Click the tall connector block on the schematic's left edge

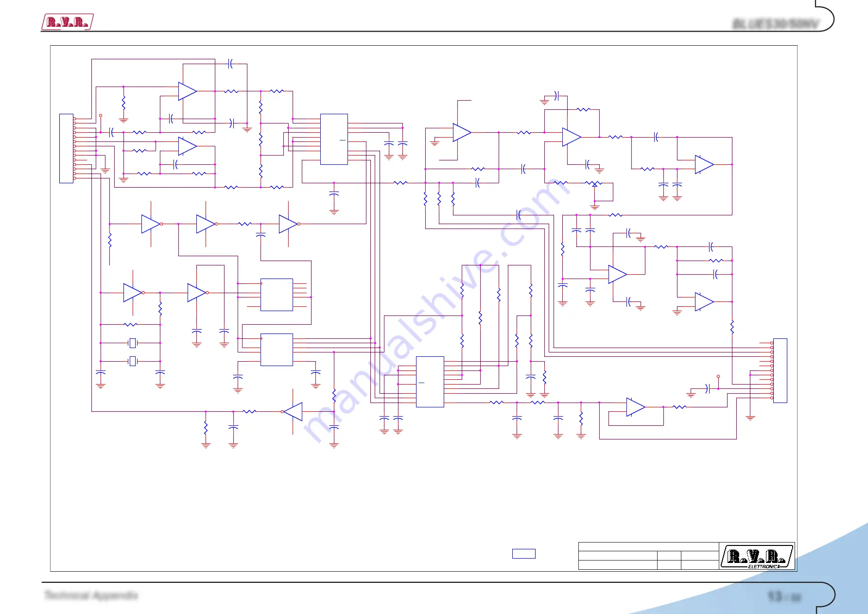pos(66,148)
